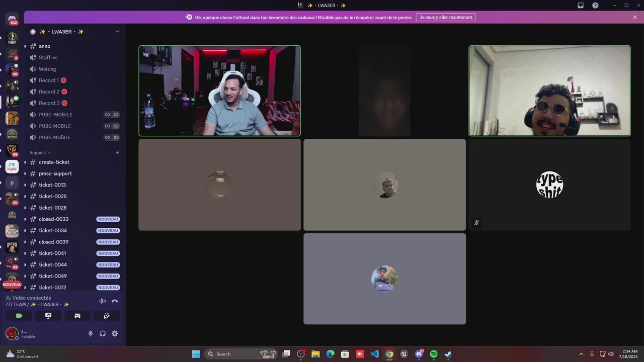Add channel with Support plus icon

[117, 152]
